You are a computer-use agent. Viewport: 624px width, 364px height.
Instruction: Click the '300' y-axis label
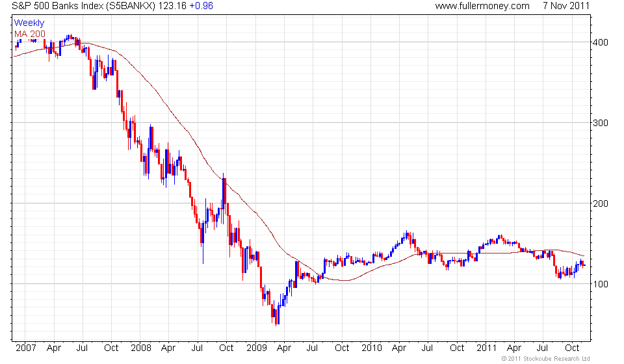coord(601,123)
